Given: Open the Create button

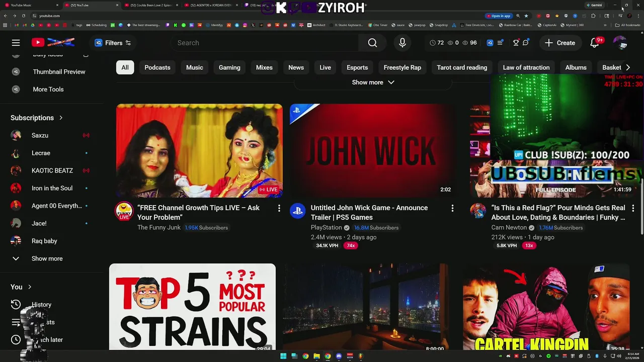Looking at the screenshot, I should pyautogui.click(x=560, y=43).
